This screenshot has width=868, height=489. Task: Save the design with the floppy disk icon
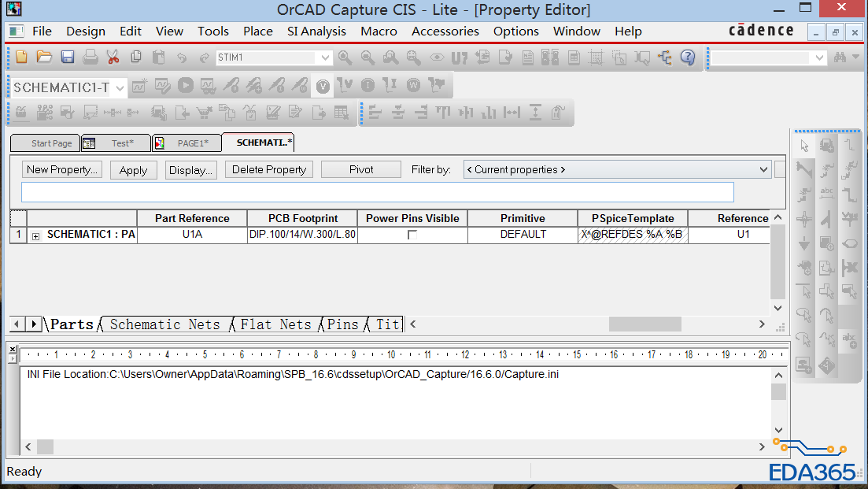[68, 57]
